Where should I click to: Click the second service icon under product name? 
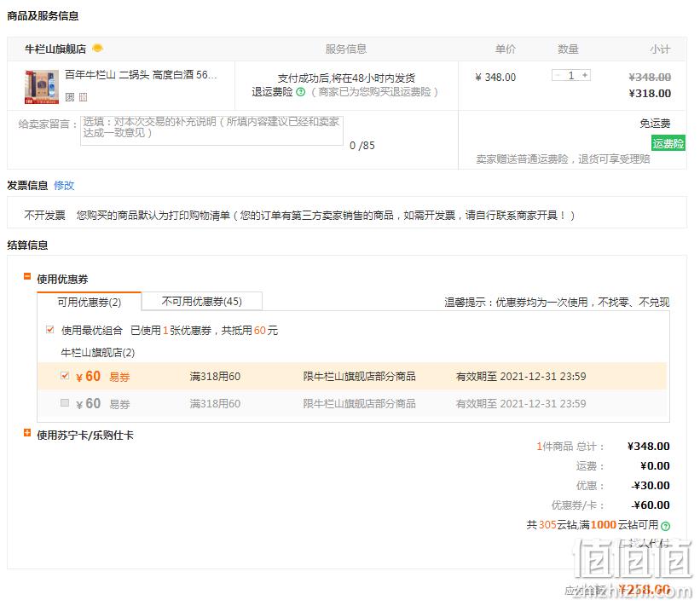click(83, 97)
